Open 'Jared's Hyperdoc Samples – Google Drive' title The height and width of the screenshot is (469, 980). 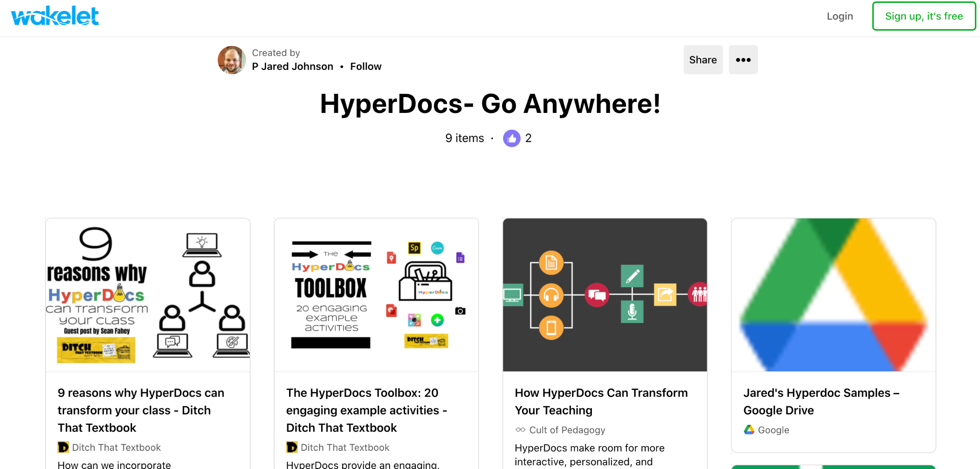point(821,402)
